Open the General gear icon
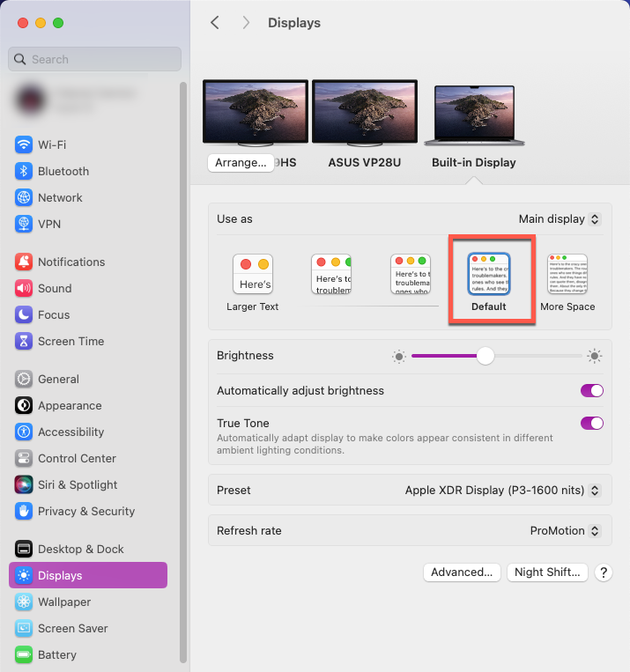 tap(24, 380)
